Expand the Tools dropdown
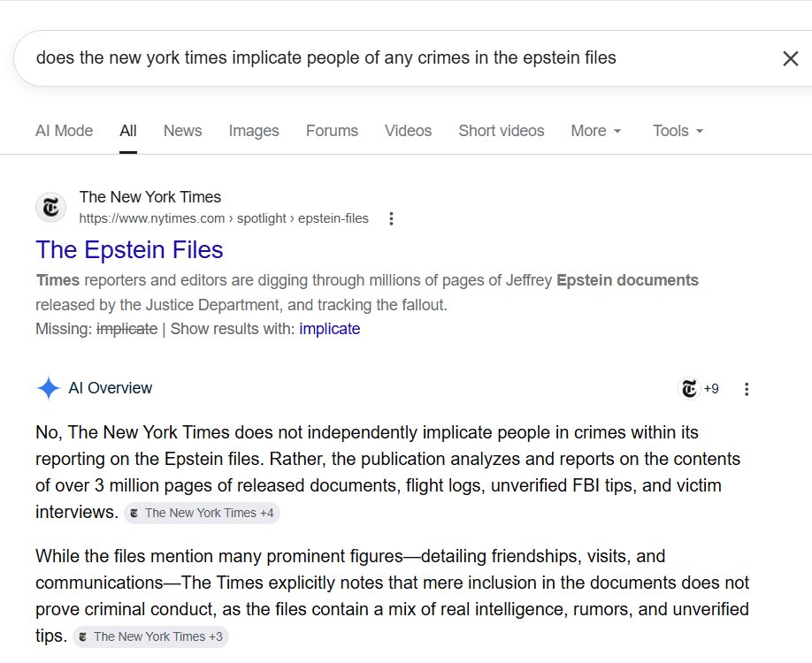Image resolution: width=812 pixels, height=663 pixels. point(678,131)
